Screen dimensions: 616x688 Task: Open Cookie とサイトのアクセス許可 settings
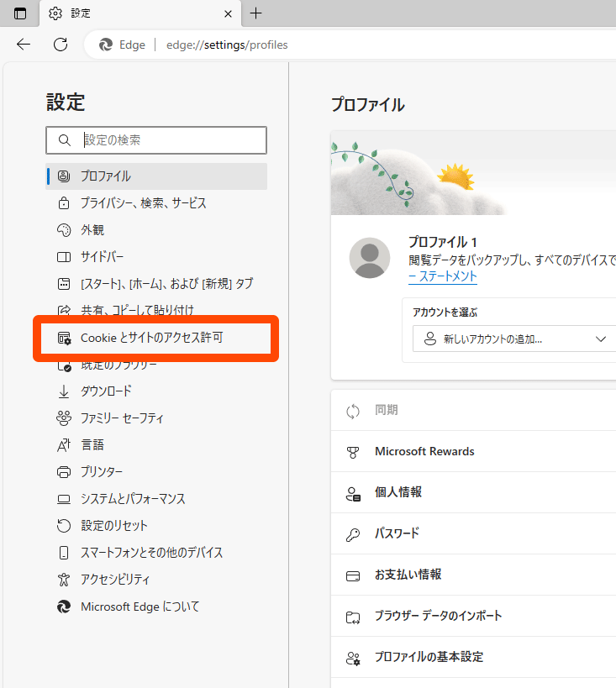tap(151, 338)
